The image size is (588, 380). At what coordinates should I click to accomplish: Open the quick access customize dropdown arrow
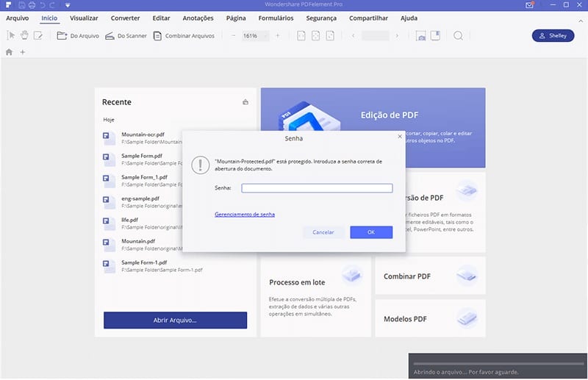[68, 5]
